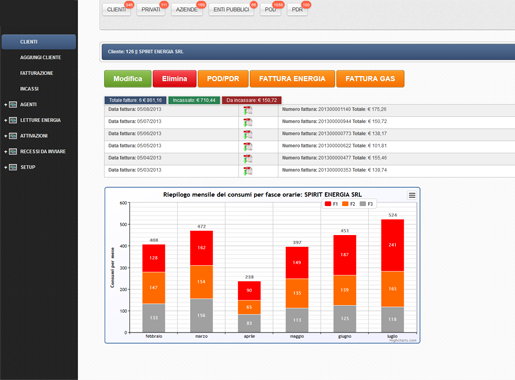The width and height of the screenshot is (515, 380).
Task: Click maggio gray F3 segment 113
Action: point(297,320)
